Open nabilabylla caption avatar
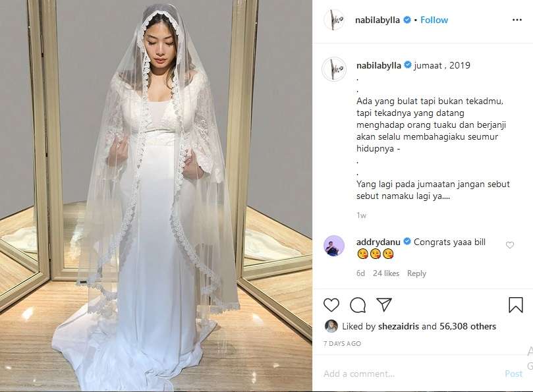The height and width of the screenshot is (392, 533). pos(334,69)
